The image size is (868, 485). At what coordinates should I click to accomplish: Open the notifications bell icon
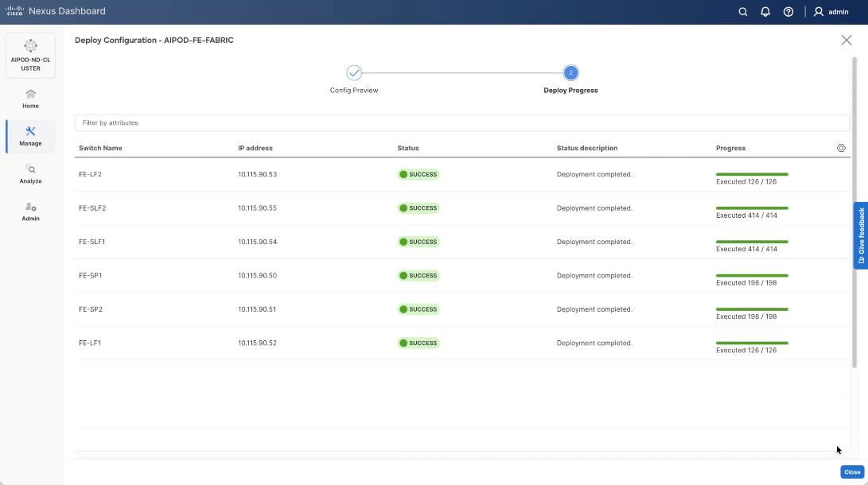pyautogui.click(x=765, y=12)
